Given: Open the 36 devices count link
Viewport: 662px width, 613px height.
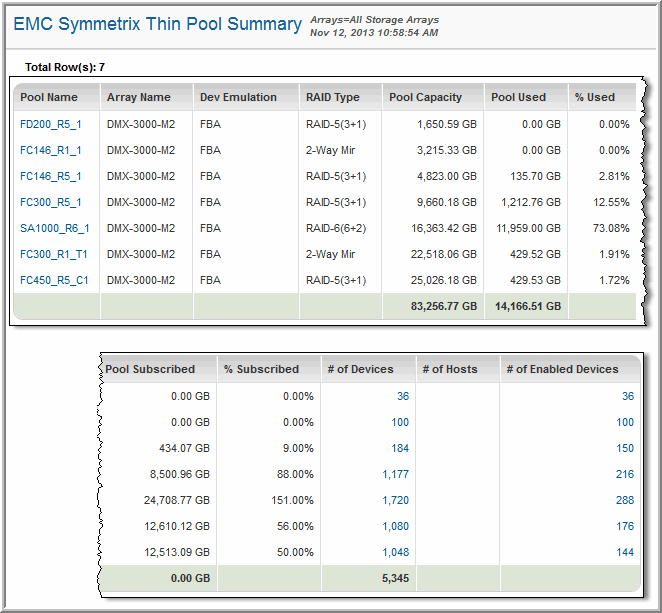Looking at the screenshot, I should coord(402,395).
